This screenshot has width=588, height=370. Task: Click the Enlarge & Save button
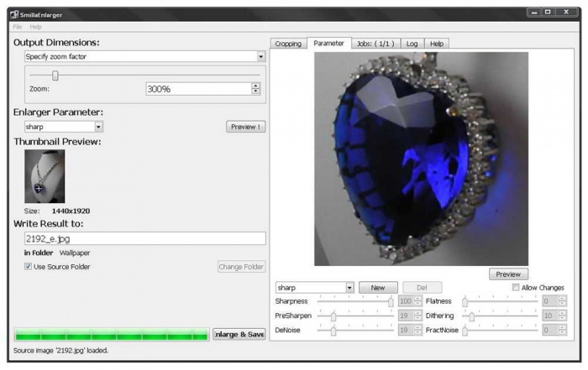(x=239, y=334)
